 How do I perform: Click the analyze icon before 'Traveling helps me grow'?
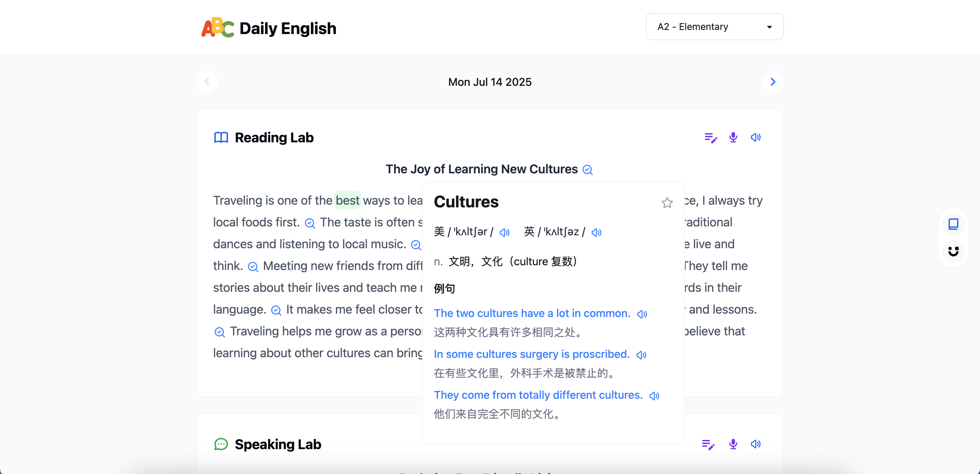tap(219, 332)
